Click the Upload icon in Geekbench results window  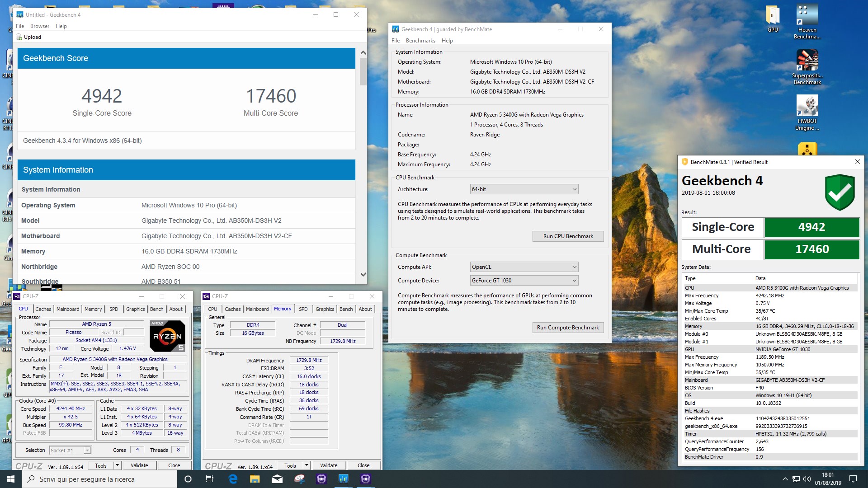19,37
